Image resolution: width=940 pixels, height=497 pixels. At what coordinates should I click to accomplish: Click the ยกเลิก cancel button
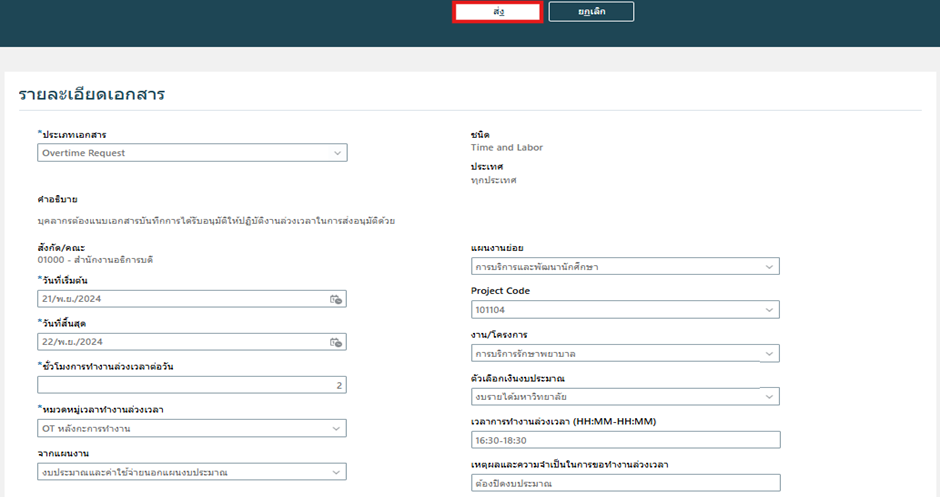pyautogui.click(x=591, y=12)
